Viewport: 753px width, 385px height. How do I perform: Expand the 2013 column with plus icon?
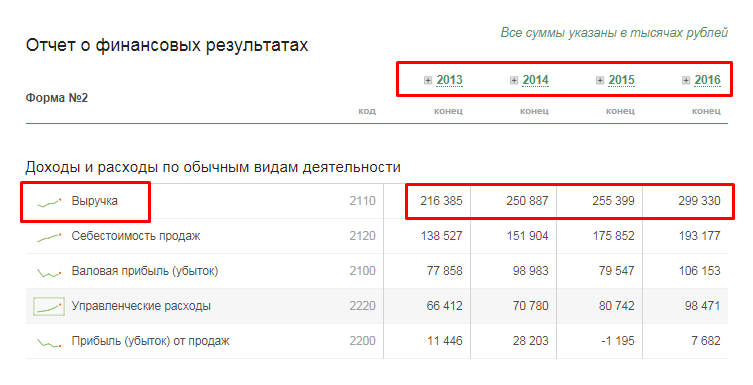tap(428, 80)
